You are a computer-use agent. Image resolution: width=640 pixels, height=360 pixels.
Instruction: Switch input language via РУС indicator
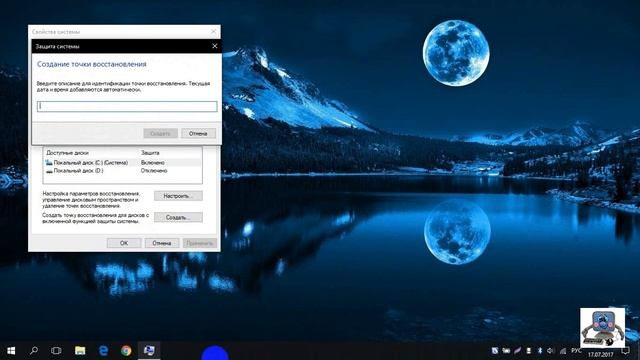(576, 351)
